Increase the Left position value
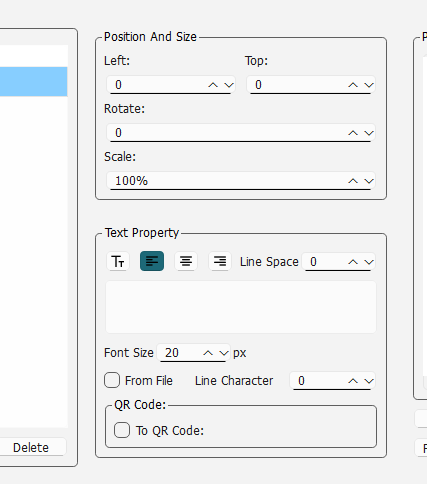Image resolution: width=427 pixels, height=484 pixels. tap(213, 85)
